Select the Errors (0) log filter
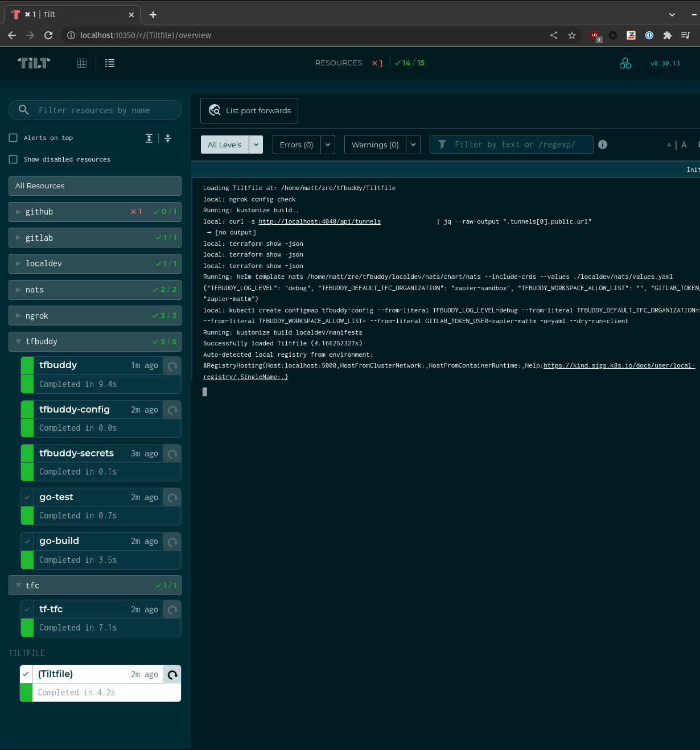Viewport: 700px width, 750px height. click(297, 145)
